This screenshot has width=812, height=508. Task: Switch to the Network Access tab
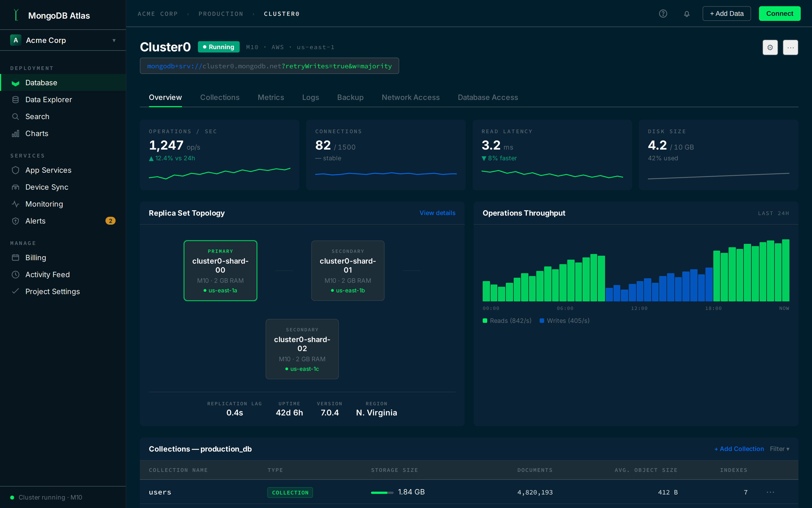(411, 97)
